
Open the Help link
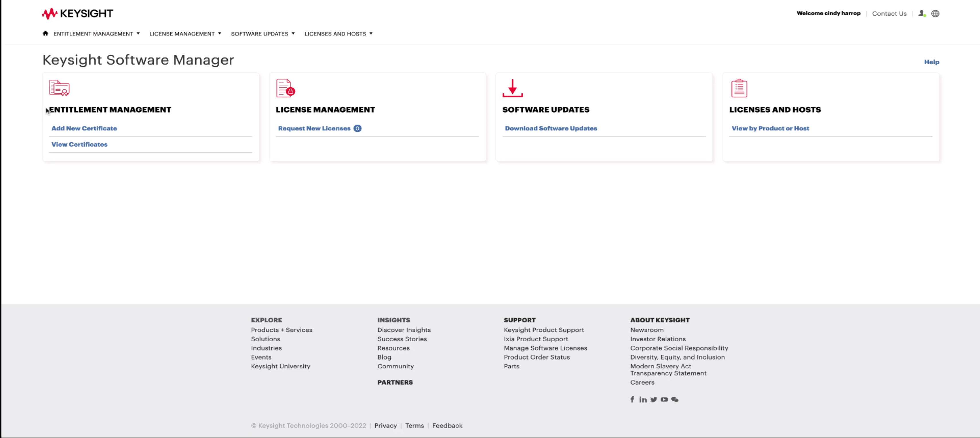932,62
